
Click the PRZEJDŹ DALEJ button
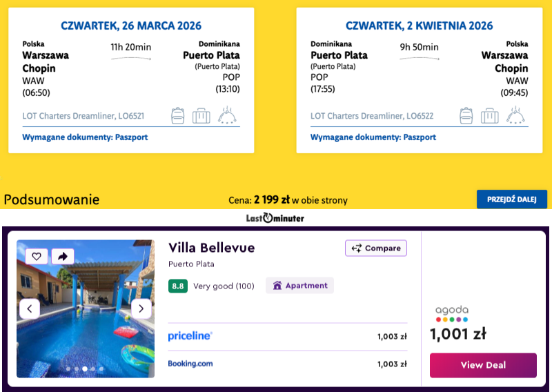tap(511, 199)
